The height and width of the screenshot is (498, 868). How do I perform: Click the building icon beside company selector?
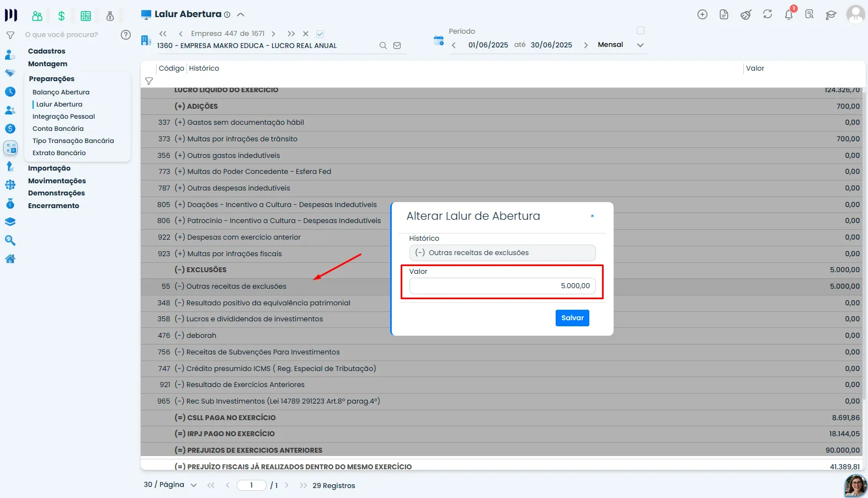click(x=146, y=40)
